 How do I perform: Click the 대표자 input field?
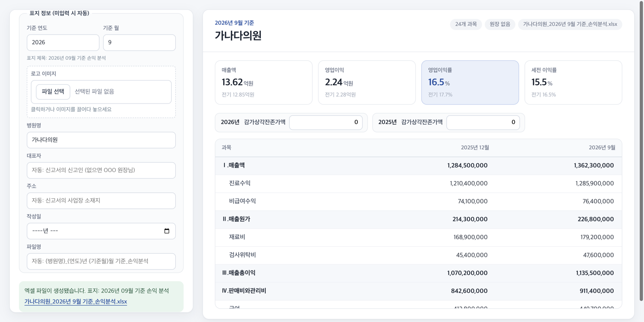pos(101,170)
